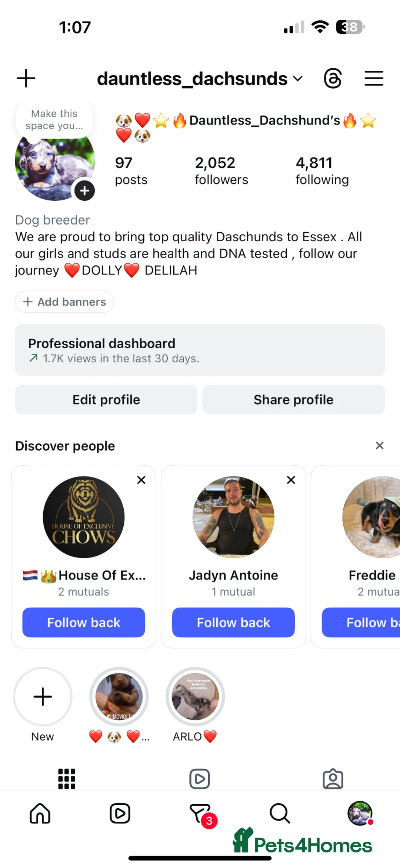Dismiss the House Of Exclusive Chows suggestion
400x868 pixels.
141,480
